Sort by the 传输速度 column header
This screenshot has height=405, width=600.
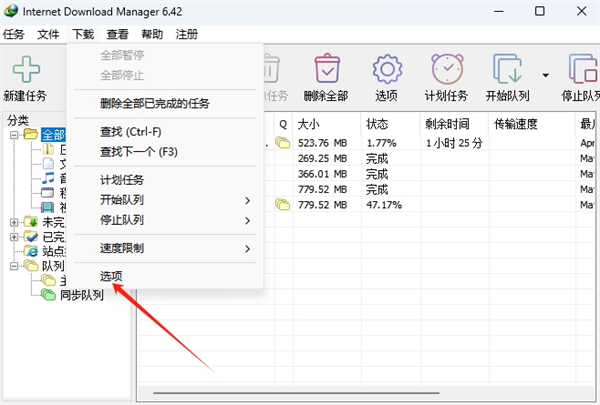532,124
